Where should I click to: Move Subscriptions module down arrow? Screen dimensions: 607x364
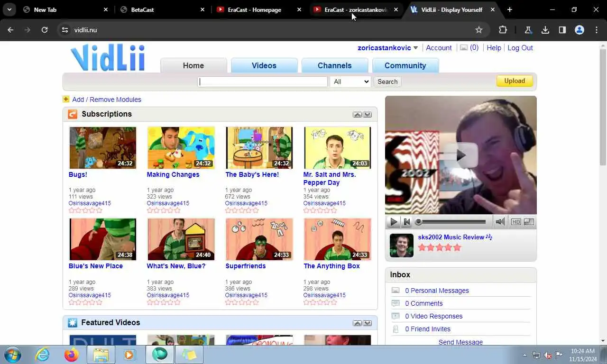(367, 115)
